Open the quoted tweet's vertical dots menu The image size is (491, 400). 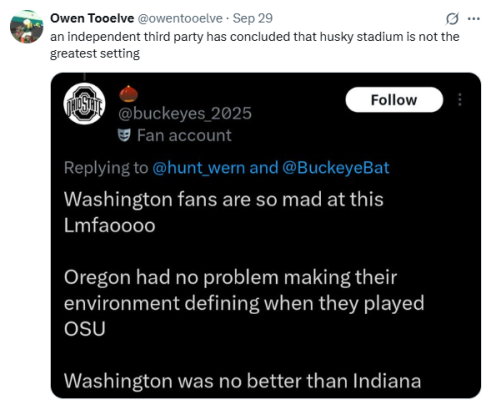click(x=460, y=100)
